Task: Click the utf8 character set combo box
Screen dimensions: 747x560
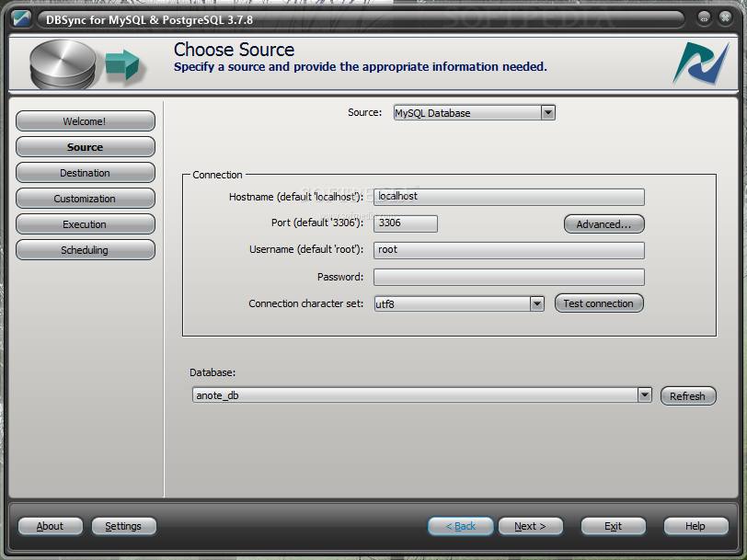Action: [459, 303]
